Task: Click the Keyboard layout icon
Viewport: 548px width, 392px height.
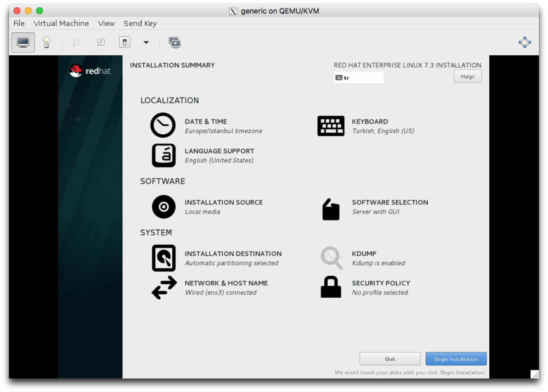Action: point(330,125)
